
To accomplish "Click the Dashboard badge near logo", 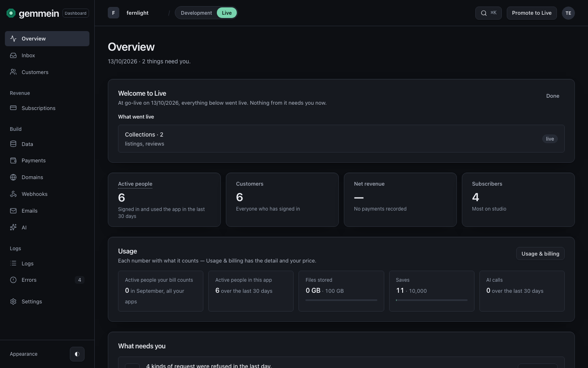I will click(76, 13).
